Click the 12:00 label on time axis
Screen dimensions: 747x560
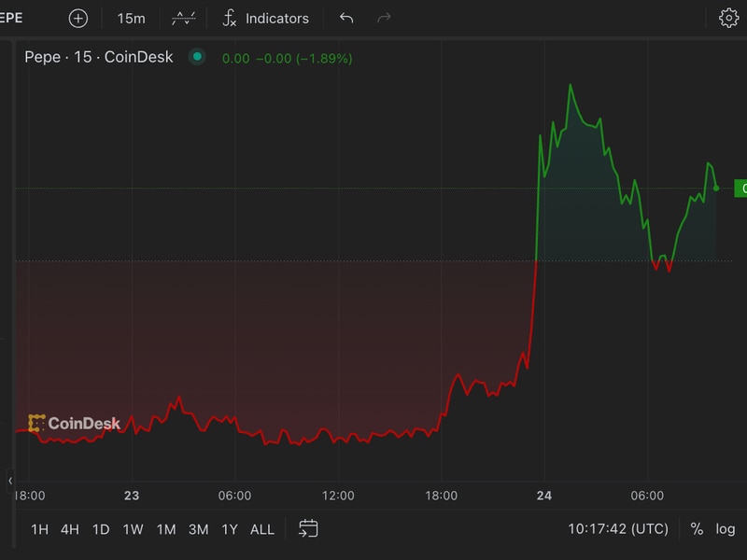[338, 496]
